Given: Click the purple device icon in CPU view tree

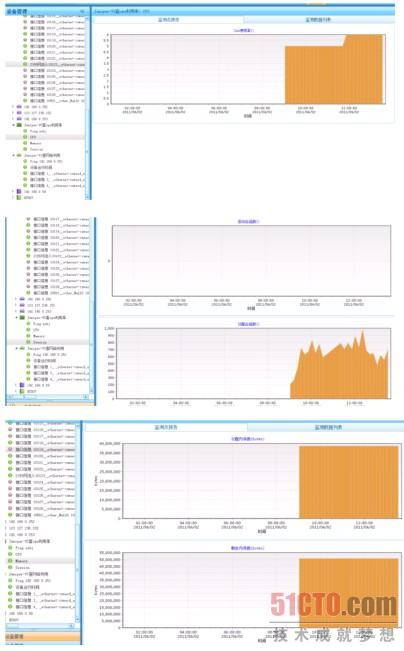Looking at the screenshot, I should (19, 192).
